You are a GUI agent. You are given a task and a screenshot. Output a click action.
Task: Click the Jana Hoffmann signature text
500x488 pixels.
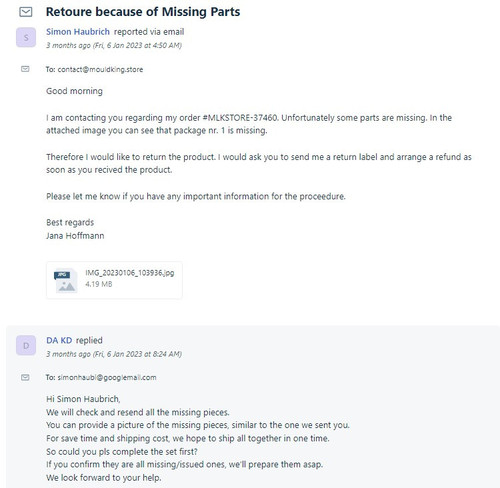[75, 236]
